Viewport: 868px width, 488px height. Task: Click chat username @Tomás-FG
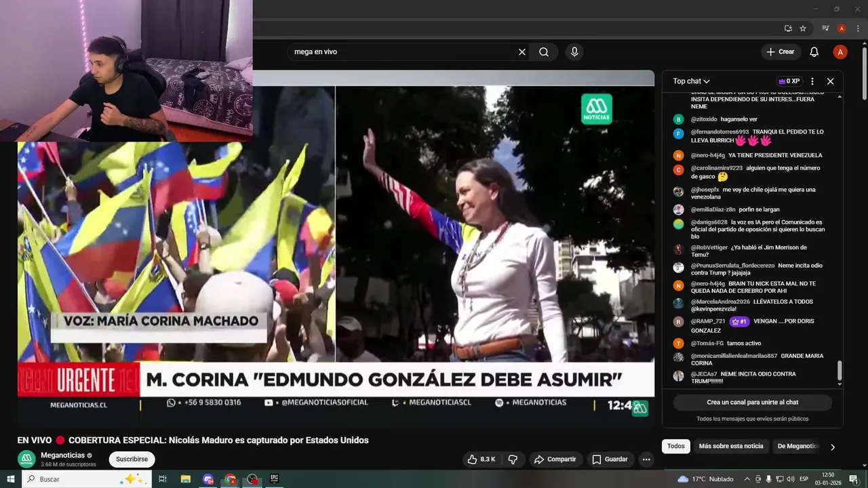[x=707, y=344]
